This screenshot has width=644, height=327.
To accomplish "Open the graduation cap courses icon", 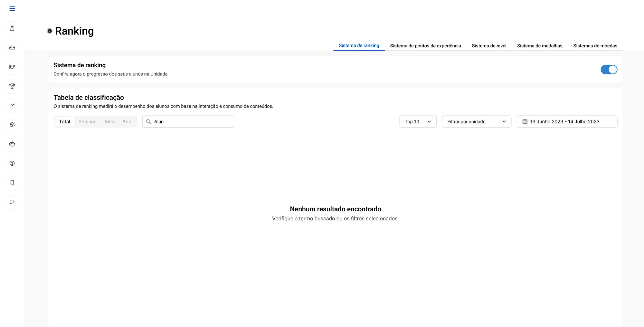I will pyautogui.click(x=12, y=67).
